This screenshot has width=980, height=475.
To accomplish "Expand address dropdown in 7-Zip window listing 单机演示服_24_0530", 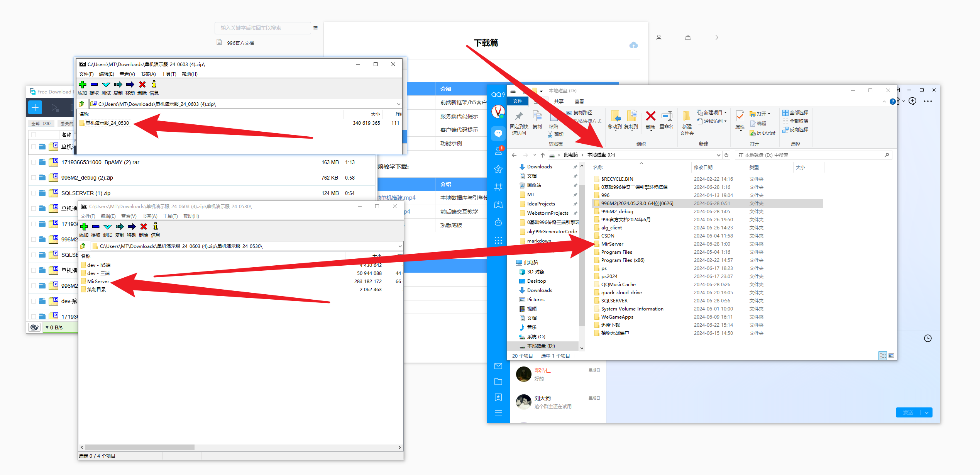I will click(x=398, y=104).
